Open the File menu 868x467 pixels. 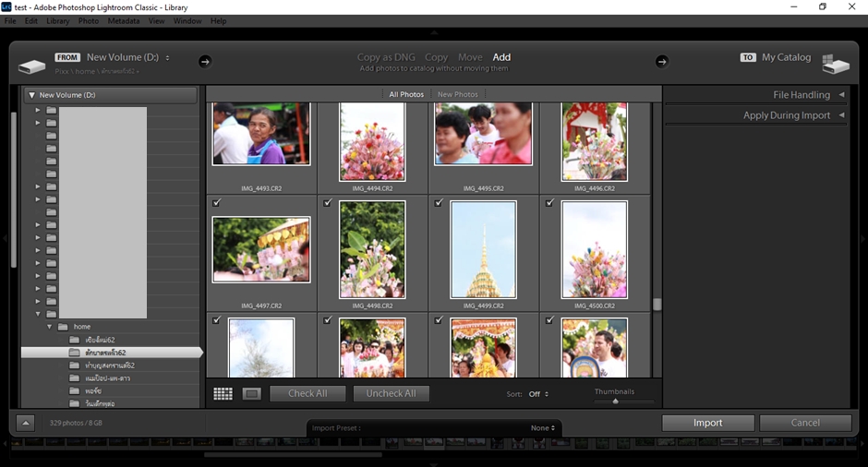(10, 21)
